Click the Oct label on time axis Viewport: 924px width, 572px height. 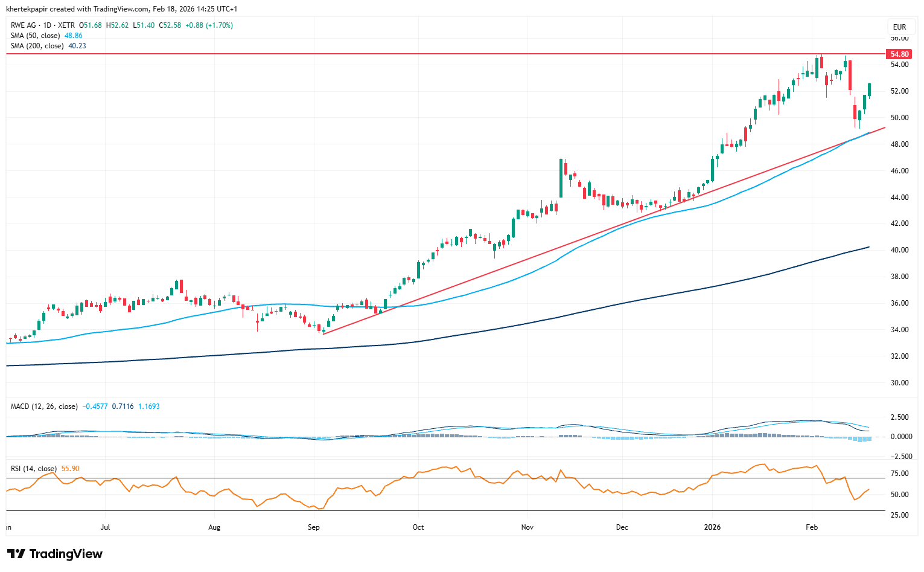coord(418,527)
